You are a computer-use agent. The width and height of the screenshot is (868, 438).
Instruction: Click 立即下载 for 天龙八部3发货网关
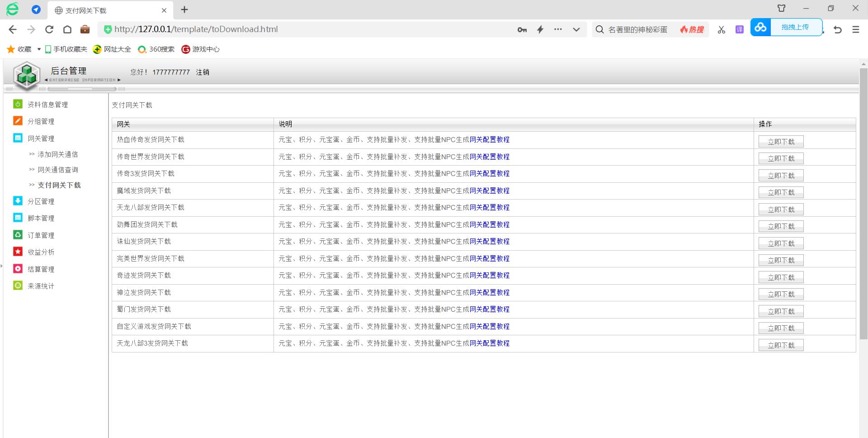[781, 345]
